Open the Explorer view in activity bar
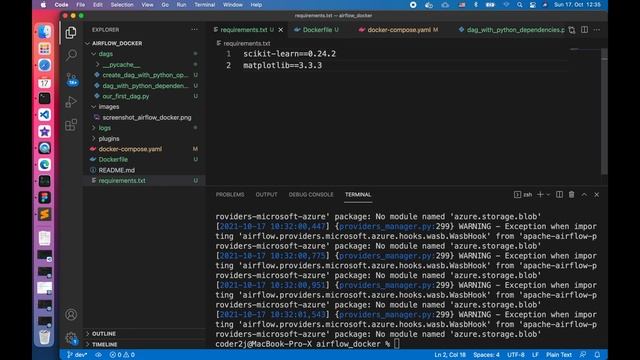This screenshot has width=640, height=360. pyautogui.click(x=71, y=33)
